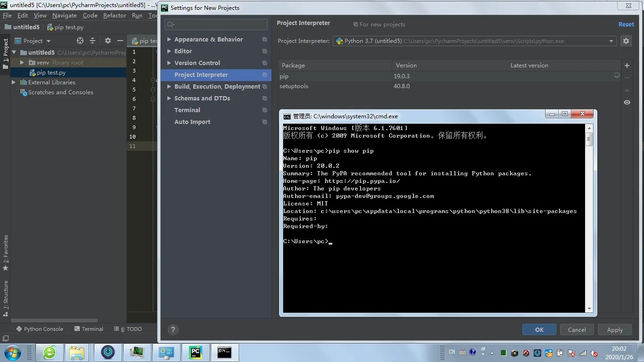Open the File menu

pyautogui.click(x=7, y=16)
